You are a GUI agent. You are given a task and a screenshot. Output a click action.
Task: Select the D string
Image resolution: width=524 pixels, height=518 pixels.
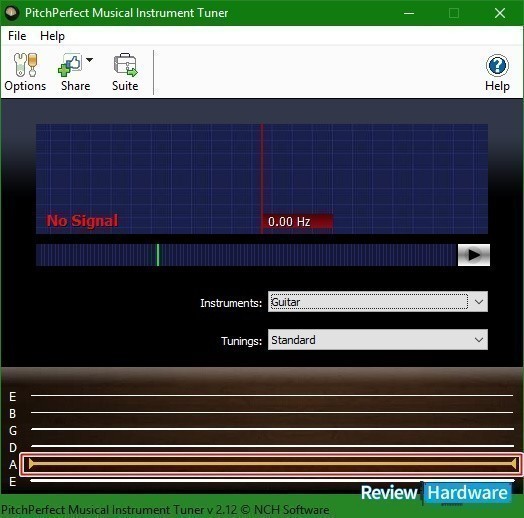pos(272,446)
